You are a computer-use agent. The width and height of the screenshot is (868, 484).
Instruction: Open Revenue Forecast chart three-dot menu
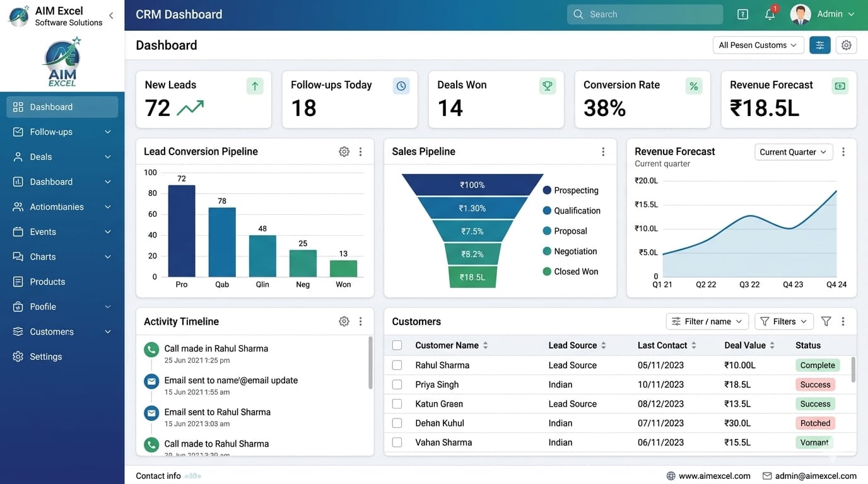click(843, 151)
